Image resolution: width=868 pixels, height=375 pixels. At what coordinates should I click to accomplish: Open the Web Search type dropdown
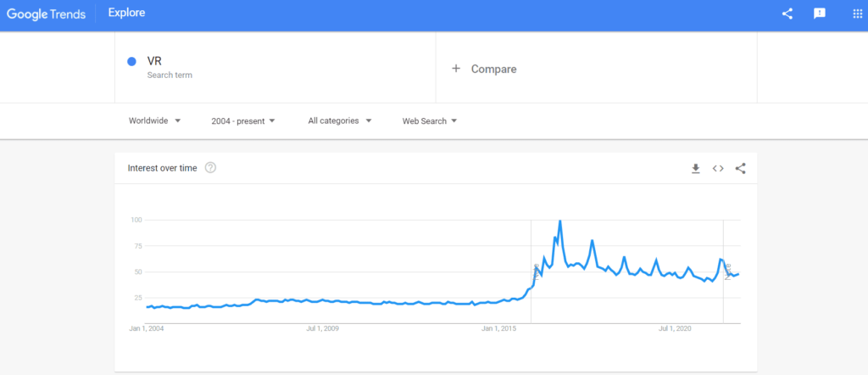point(430,120)
